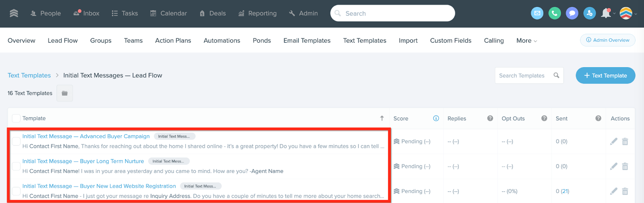Image resolution: width=644 pixels, height=203 pixels.
Task: Open the Text Templates breadcrumb link
Action: tap(29, 76)
